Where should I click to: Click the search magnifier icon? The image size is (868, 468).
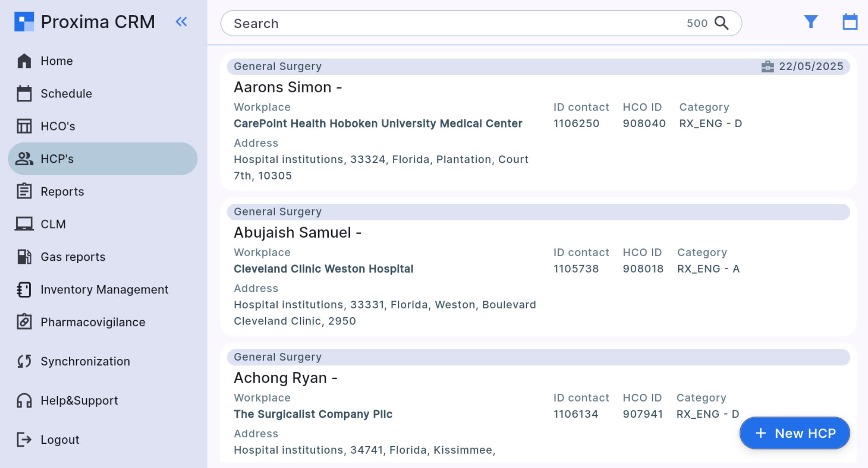coord(721,23)
